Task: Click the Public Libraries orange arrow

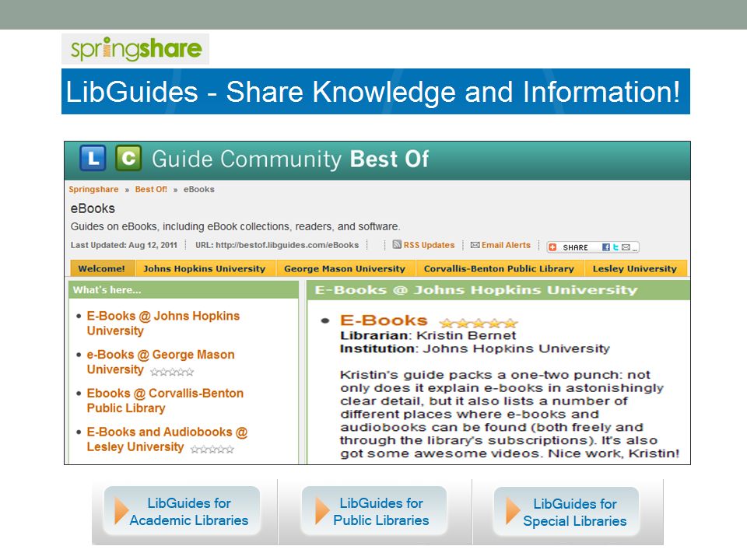Action: pos(322,511)
